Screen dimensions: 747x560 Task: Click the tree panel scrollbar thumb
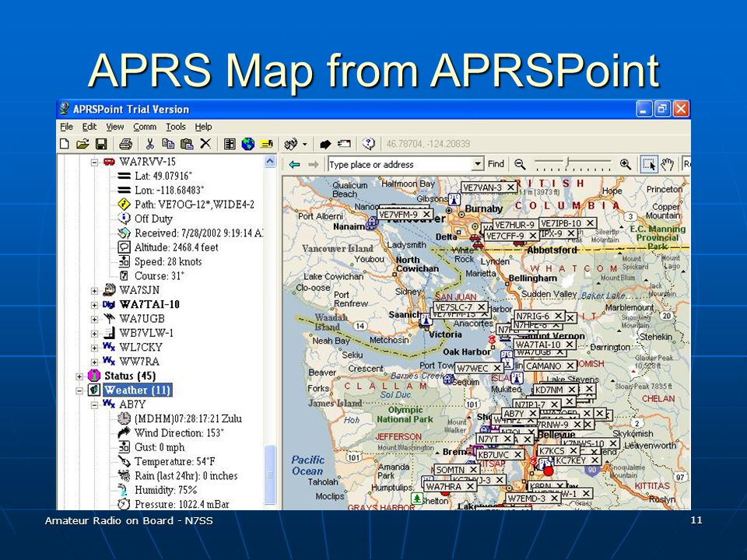(270, 474)
